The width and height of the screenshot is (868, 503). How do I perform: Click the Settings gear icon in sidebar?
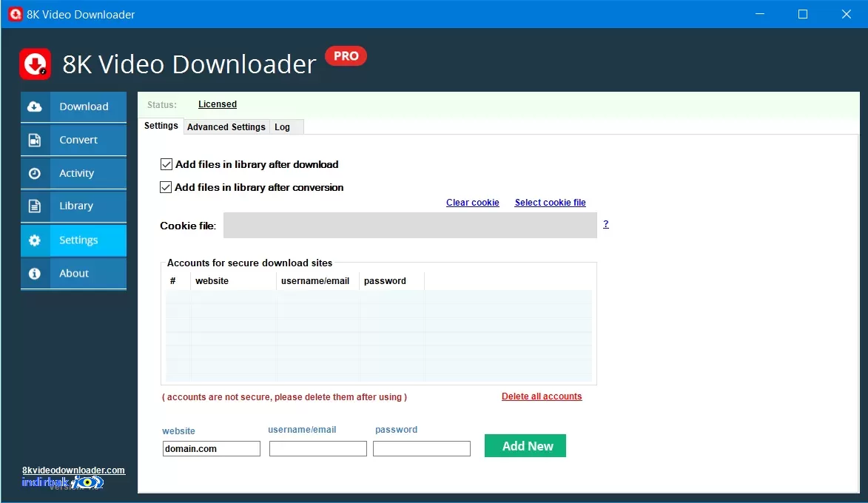pyautogui.click(x=35, y=240)
